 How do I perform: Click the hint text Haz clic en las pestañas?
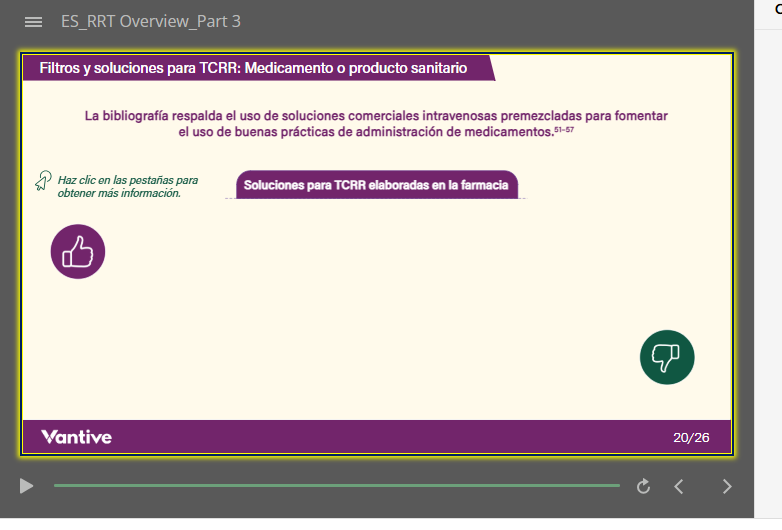point(128,186)
